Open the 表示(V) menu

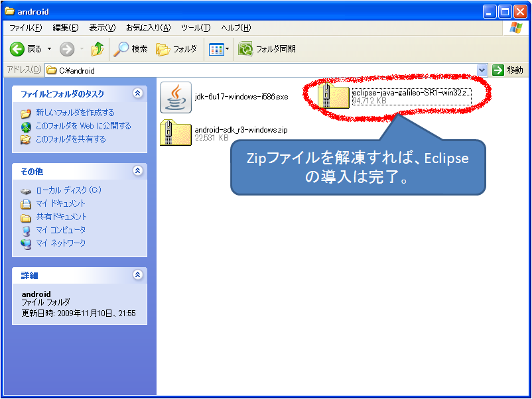tap(102, 28)
